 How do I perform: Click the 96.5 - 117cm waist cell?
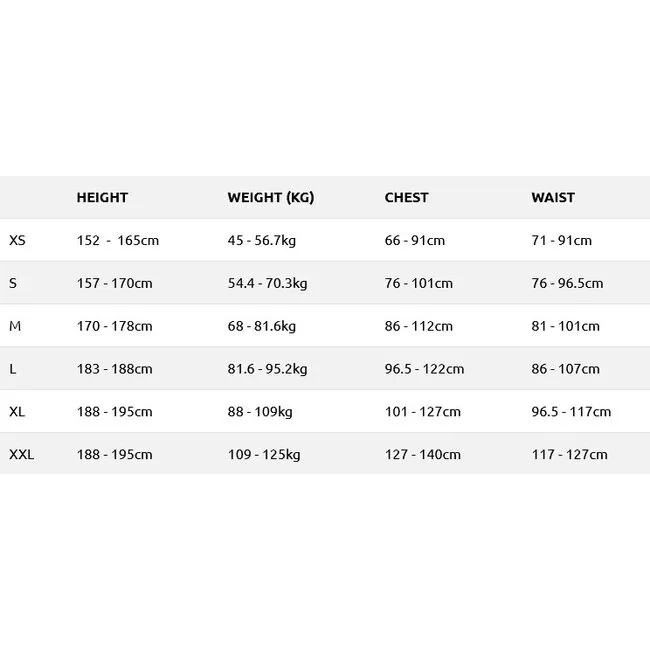tap(571, 412)
